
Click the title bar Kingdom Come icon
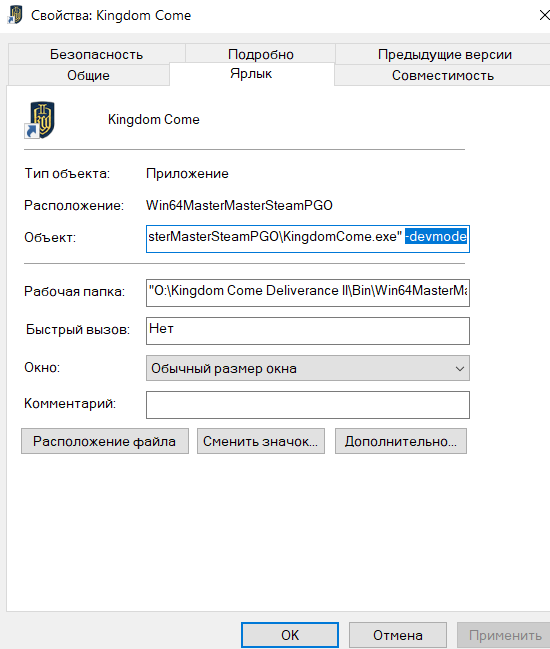tap(15, 15)
